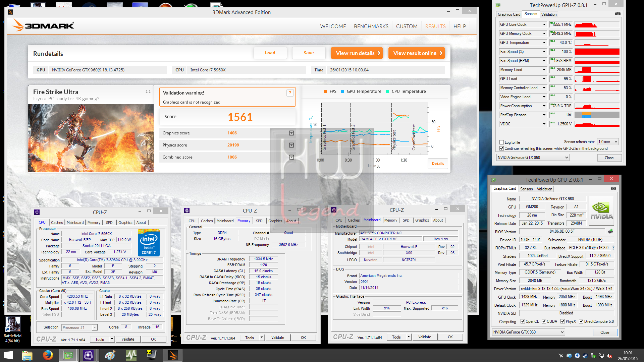Switch to SPD tab in CPU-Z Memory window
The width and height of the screenshot is (644, 362).
[x=259, y=221]
